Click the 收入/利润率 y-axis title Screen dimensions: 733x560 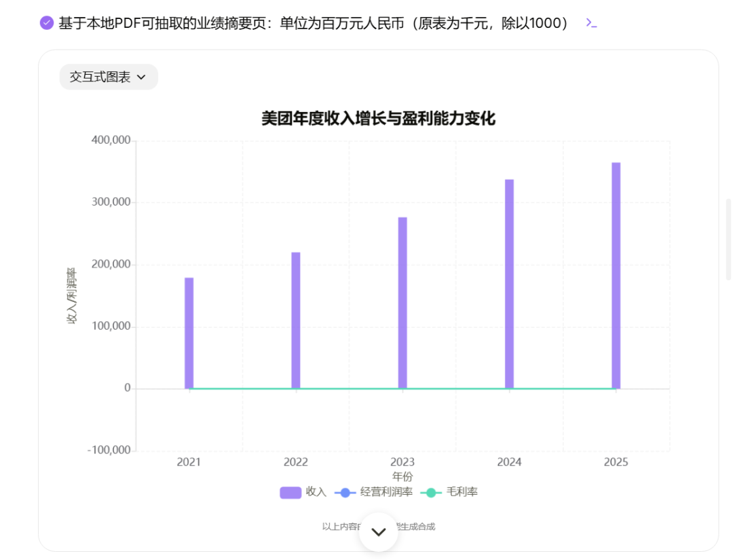(72, 295)
